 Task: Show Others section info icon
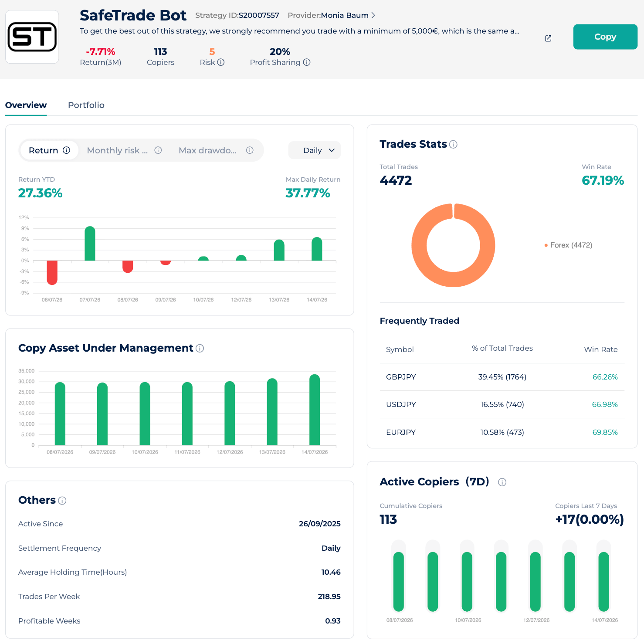(62, 501)
